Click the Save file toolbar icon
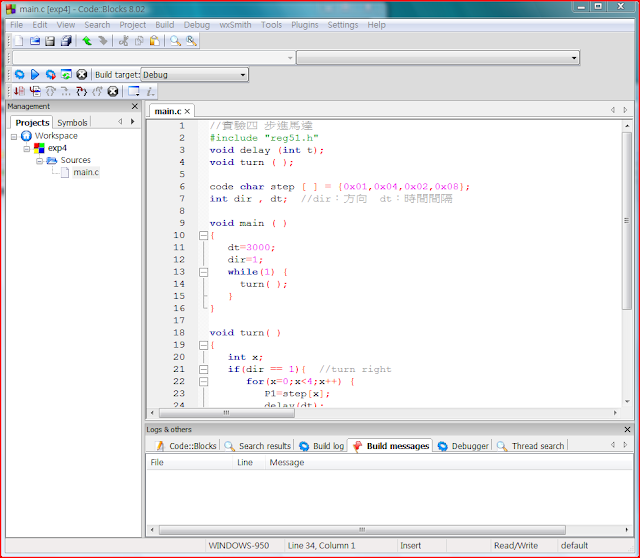 click(x=50, y=41)
